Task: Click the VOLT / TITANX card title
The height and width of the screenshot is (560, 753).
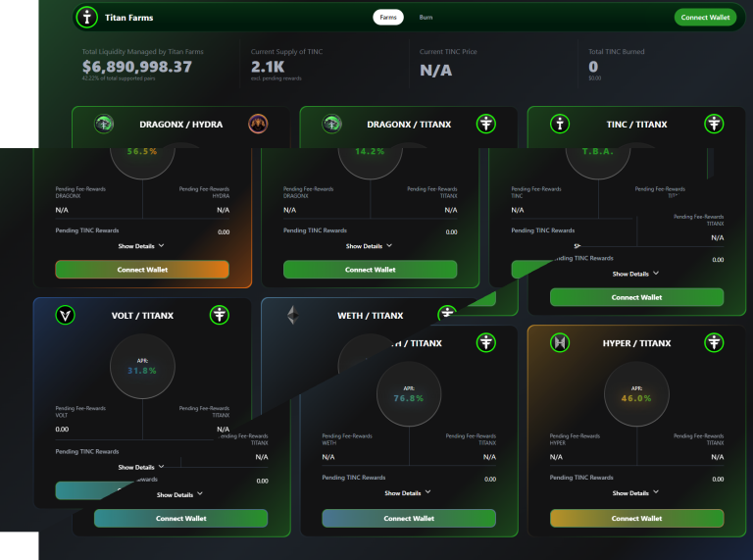Action: pyautogui.click(x=142, y=316)
